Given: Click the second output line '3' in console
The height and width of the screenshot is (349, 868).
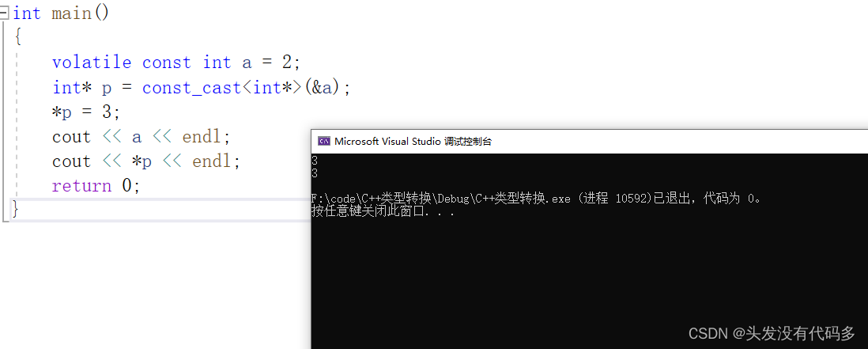Looking at the screenshot, I should (x=315, y=174).
